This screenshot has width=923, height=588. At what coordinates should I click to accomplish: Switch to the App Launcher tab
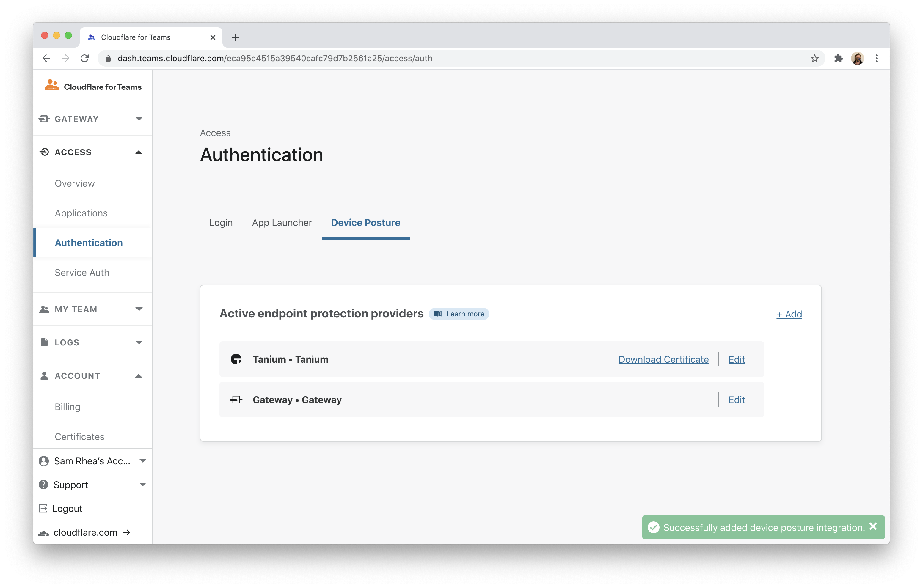coord(282,223)
